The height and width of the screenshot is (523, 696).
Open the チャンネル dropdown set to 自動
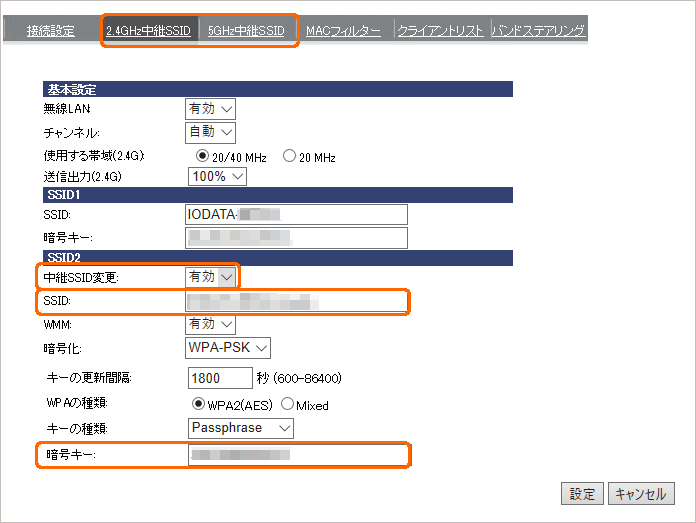(211, 131)
